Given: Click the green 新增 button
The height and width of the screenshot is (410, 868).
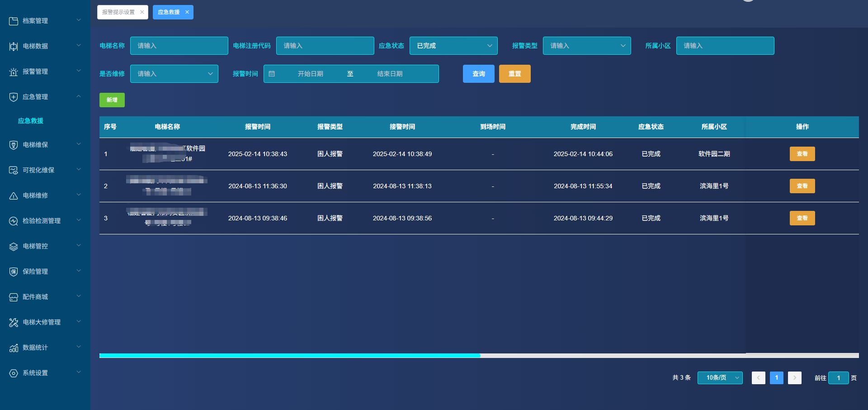Looking at the screenshot, I should point(112,100).
